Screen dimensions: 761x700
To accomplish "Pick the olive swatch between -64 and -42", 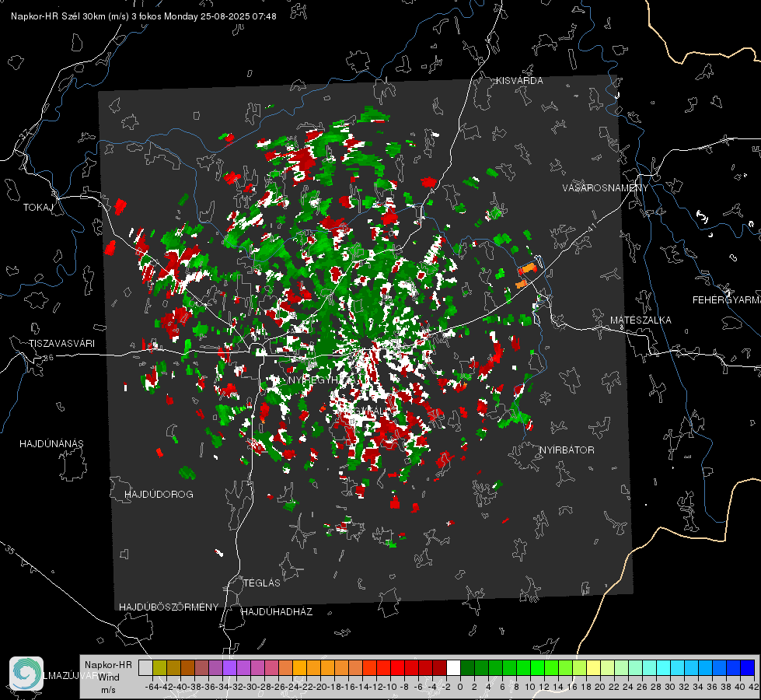I will point(159,668).
